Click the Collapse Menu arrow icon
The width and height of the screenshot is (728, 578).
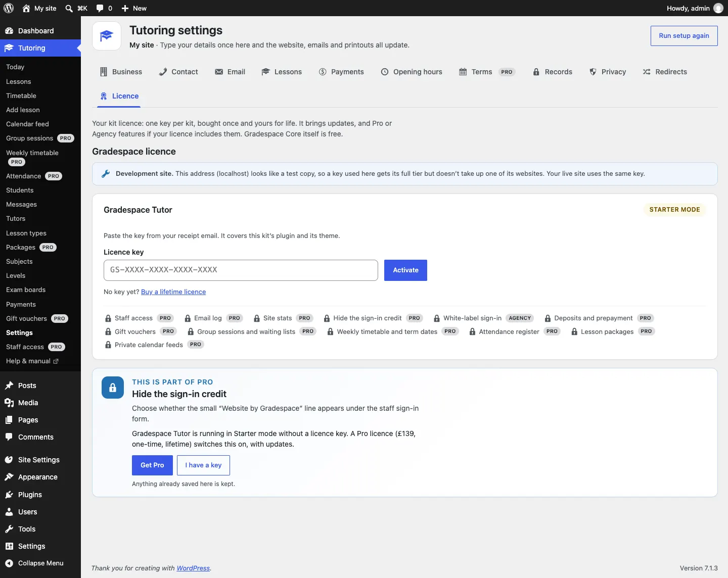[9, 563]
